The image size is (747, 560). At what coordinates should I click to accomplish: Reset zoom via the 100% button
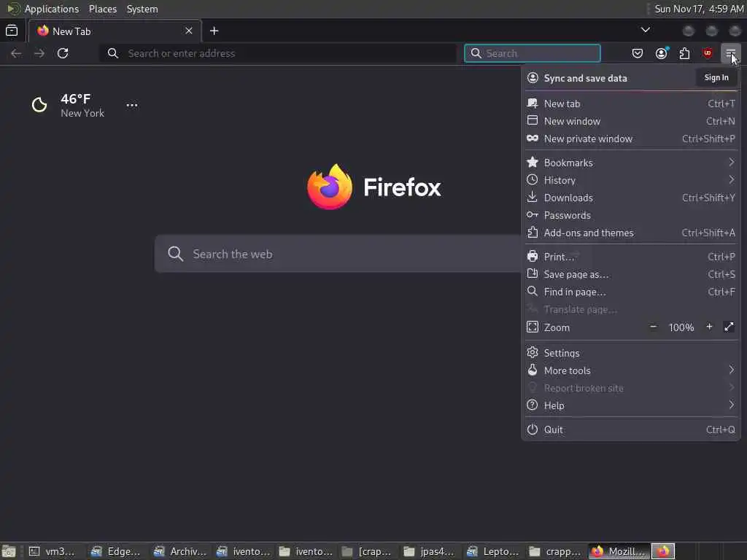(x=681, y=327)
